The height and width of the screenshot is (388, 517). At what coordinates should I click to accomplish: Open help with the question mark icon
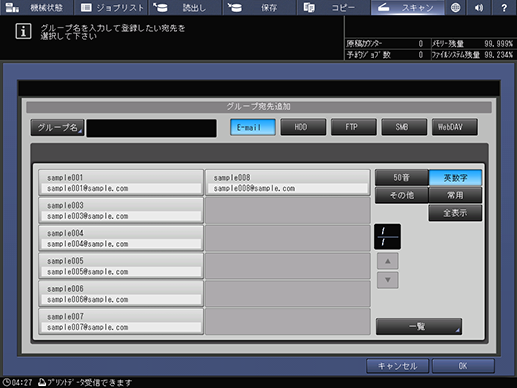tap(504, 7)
